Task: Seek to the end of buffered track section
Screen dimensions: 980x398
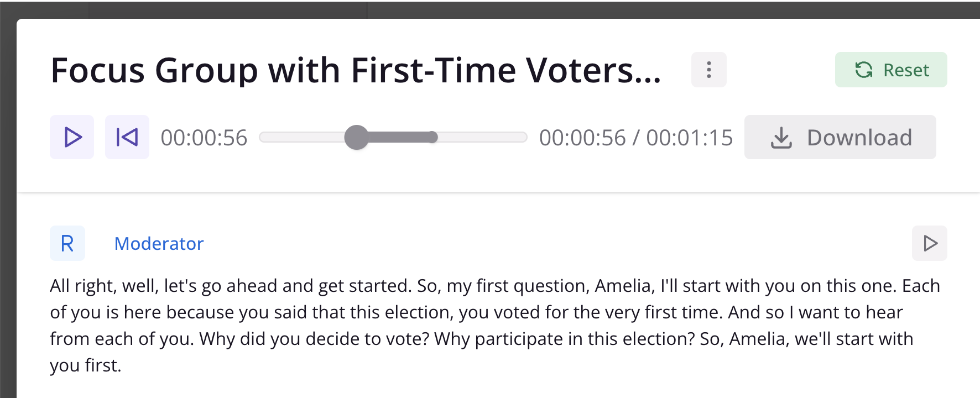Action: click(x=432, y=137)
